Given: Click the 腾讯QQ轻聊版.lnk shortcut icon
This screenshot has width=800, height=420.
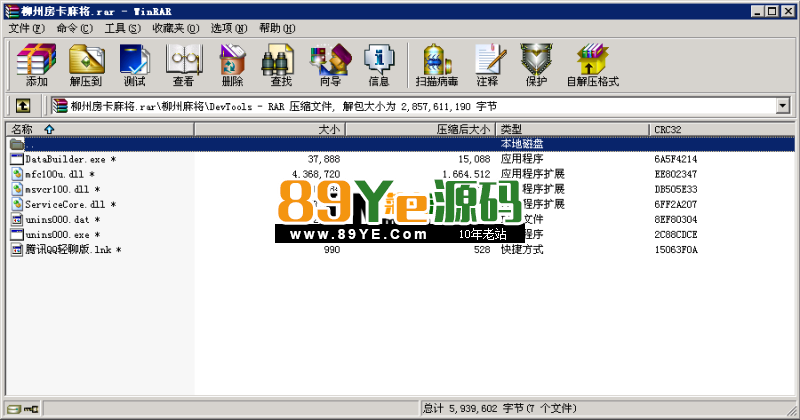Looking at the screenshot, I should coord(17,250).
